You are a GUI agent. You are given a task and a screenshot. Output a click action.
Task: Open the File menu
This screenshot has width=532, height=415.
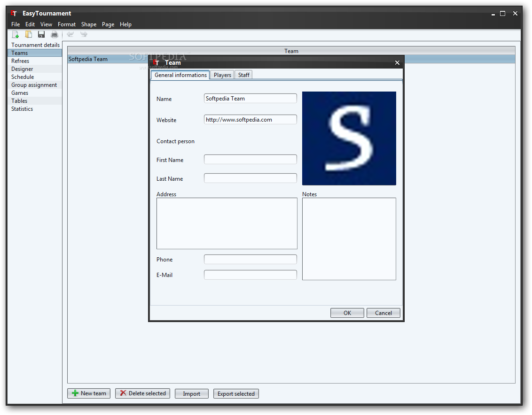coord(16,24)
